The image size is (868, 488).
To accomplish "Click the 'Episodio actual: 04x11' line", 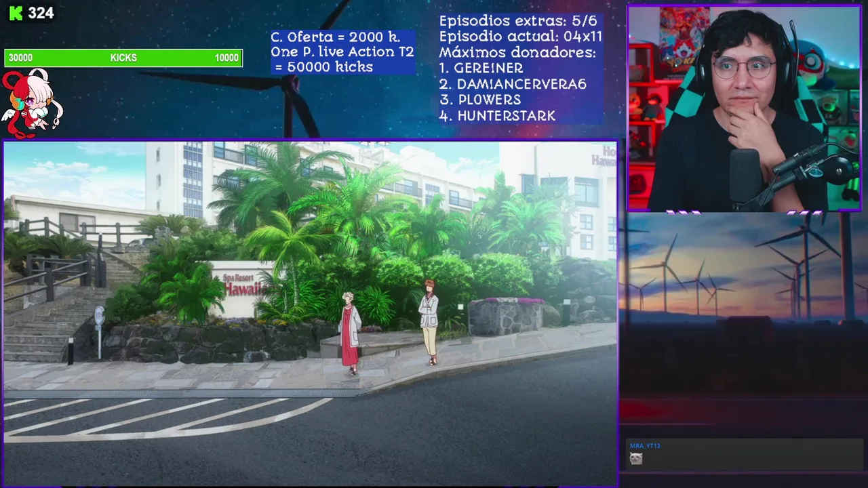I will (x=521, y=37).
